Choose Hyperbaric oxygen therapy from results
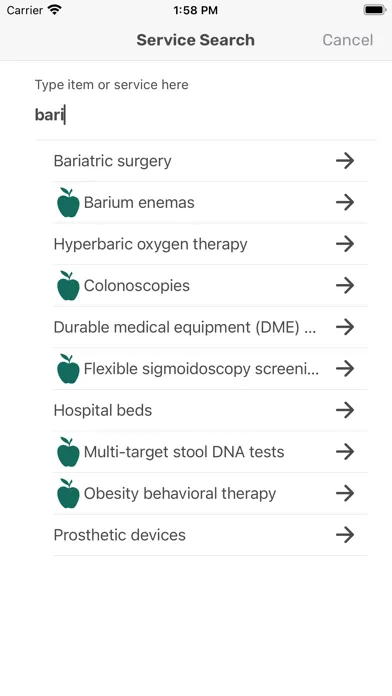 tap(210, 244)
